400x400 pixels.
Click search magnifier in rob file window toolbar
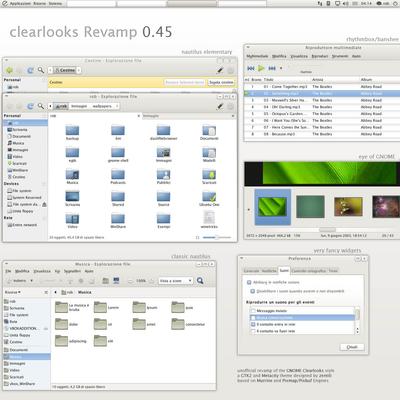pyautogui.click(x=41, y=106)
